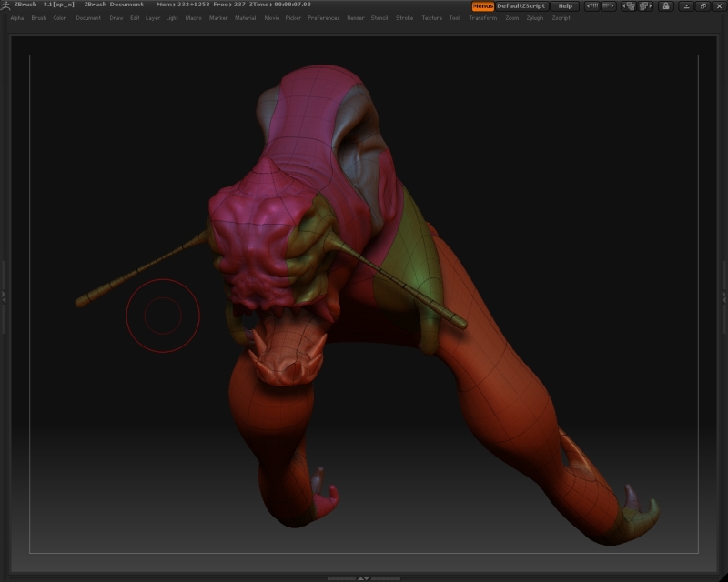Open the Color menu

click(59, 18)
